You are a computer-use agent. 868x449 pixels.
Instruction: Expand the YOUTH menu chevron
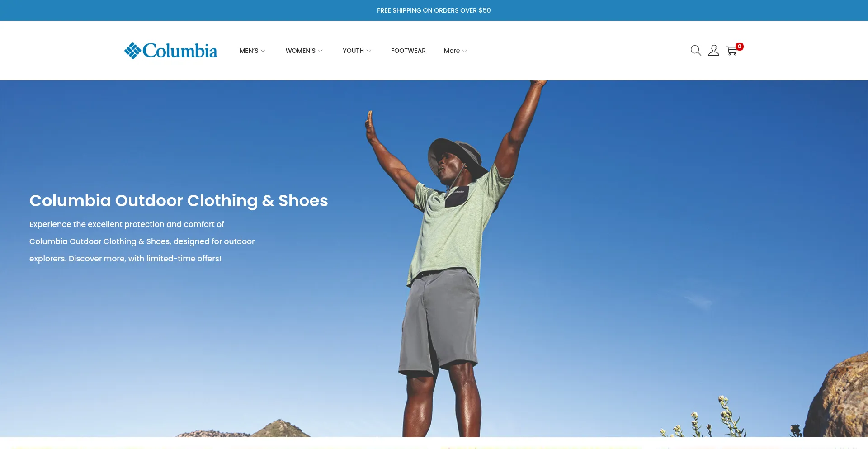[x=369, y=51]
